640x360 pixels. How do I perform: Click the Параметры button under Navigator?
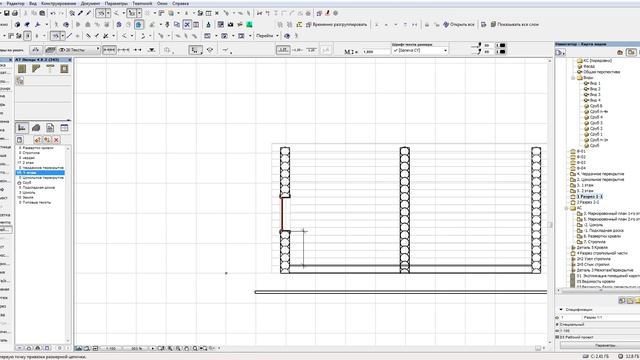(x=605, y=345)
